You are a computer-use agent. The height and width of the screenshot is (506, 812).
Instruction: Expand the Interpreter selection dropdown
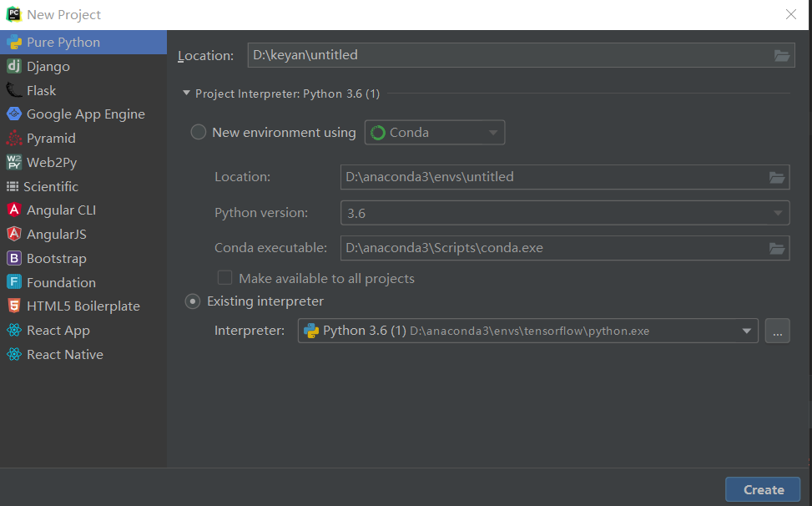(747, 331)
